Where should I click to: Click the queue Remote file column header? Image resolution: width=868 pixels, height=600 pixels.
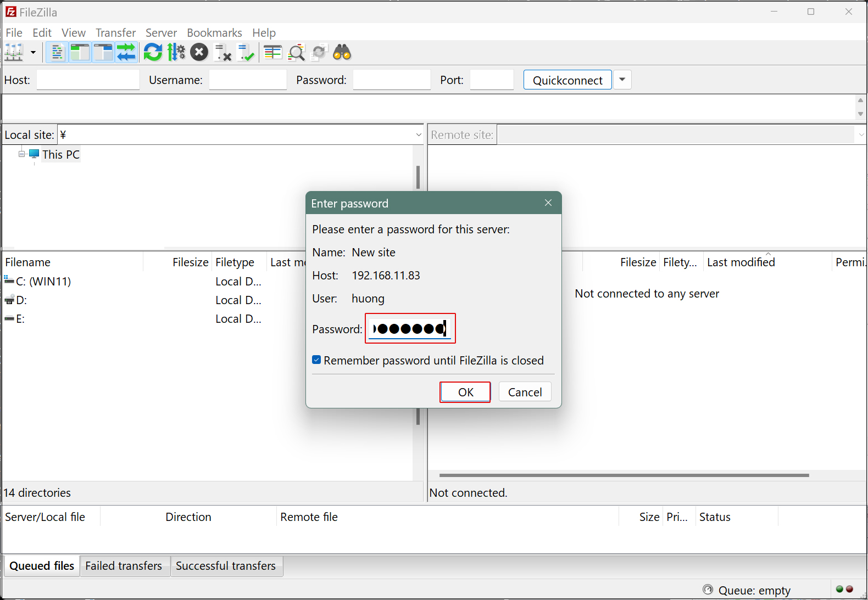[448, 517]
